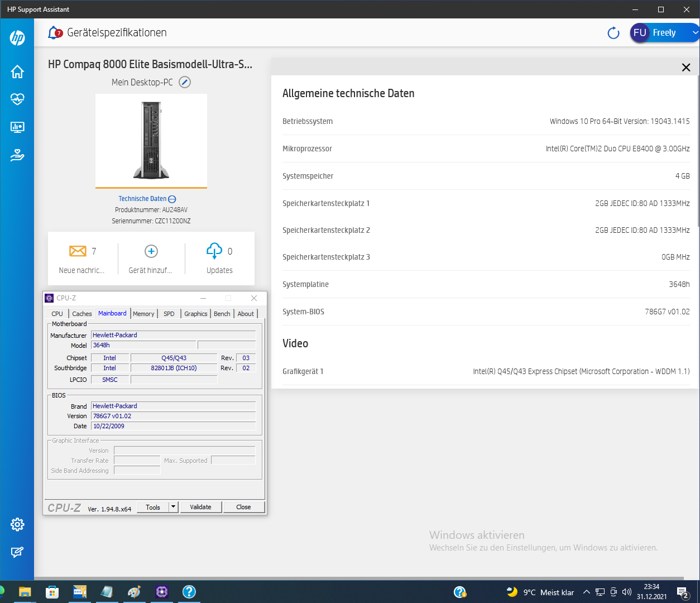Edit the device nickname pencil icon
700x603 pixels.
coord(185,82)
